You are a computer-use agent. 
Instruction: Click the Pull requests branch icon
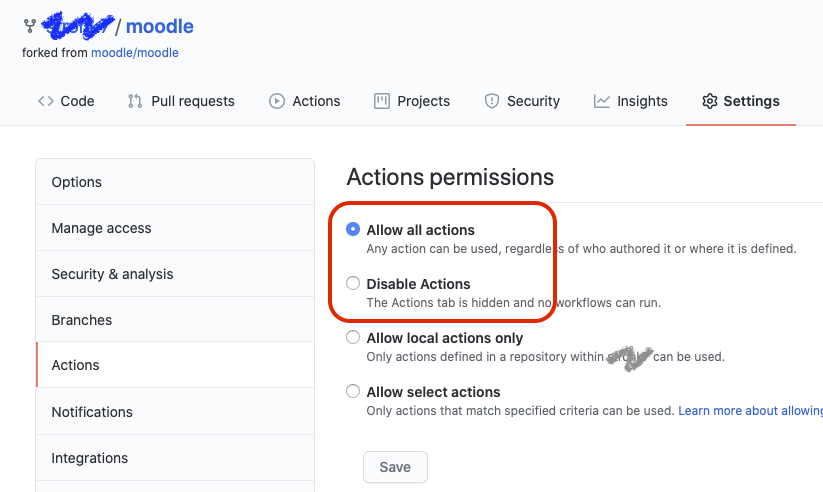tap(135, 101)
